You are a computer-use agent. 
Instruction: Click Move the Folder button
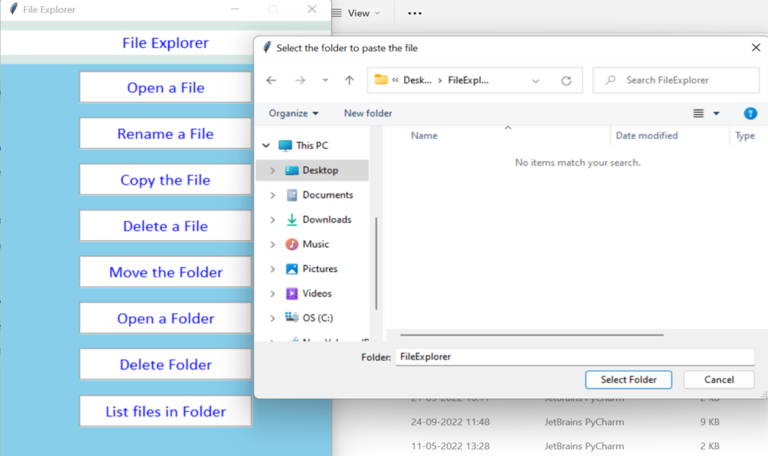[166, 272]
